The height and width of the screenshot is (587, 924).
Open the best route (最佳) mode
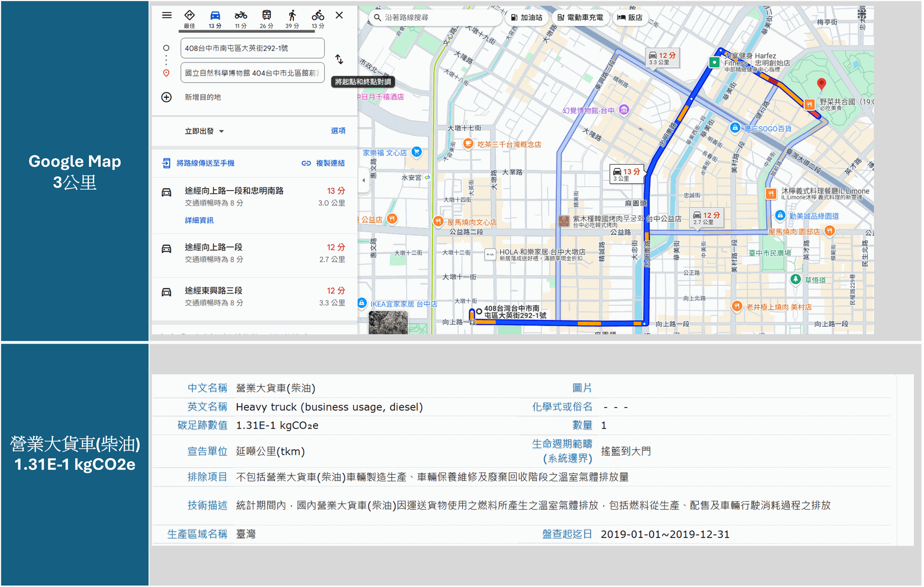(x=189, y=15)
